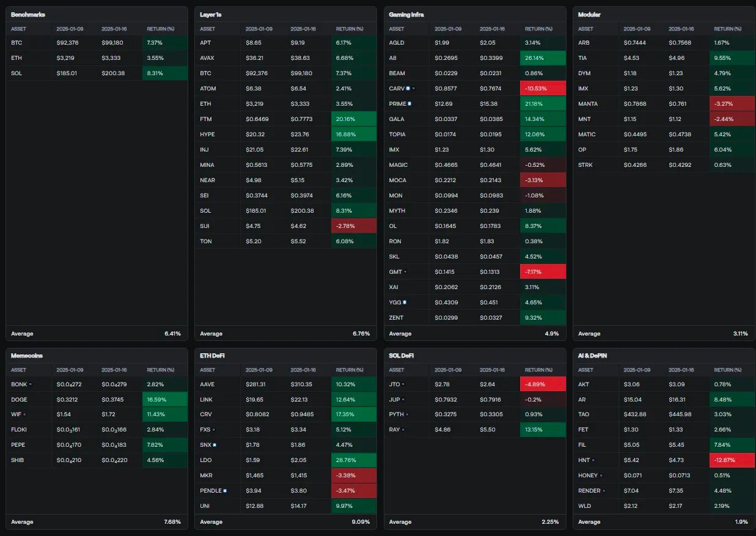Click the blue badge icon next to YGG
Screen dimensions: 756x536
coord(405,303)
